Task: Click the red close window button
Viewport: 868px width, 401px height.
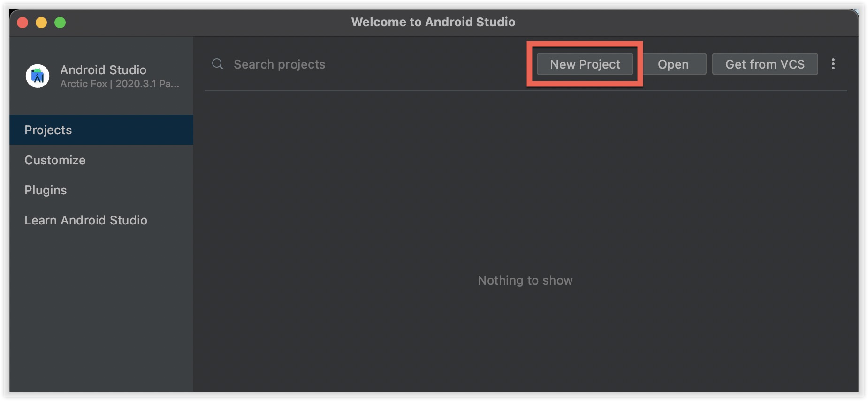Action: pos(23,23)
